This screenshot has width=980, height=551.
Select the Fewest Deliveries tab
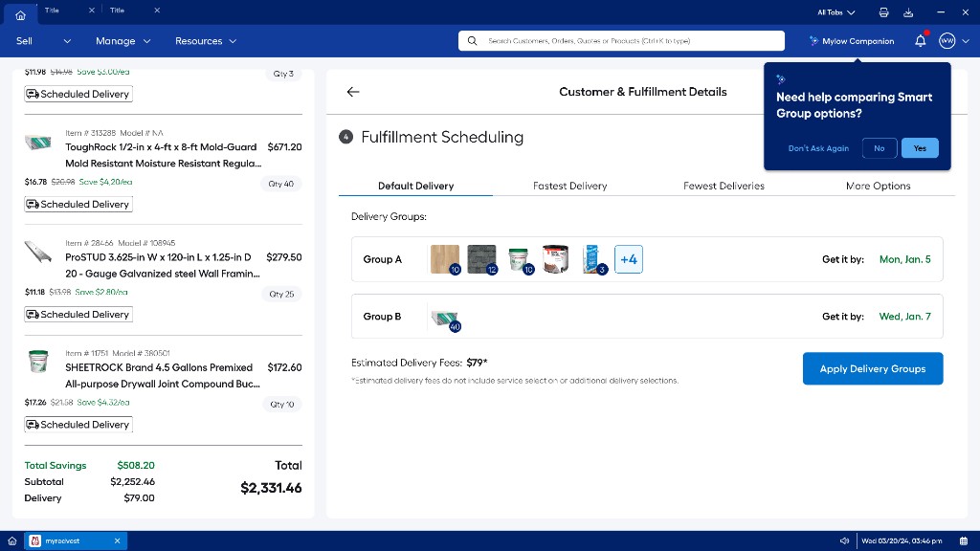click(x=724, y=186)
